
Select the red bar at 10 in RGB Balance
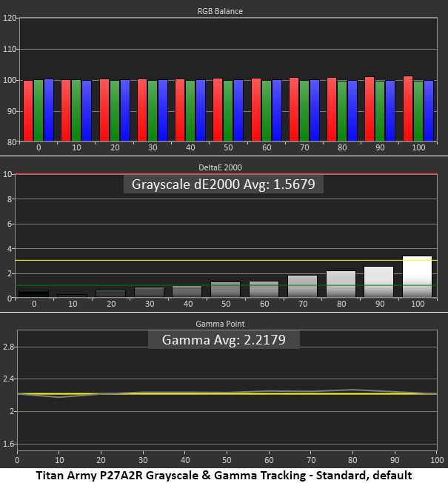[66, 110]
